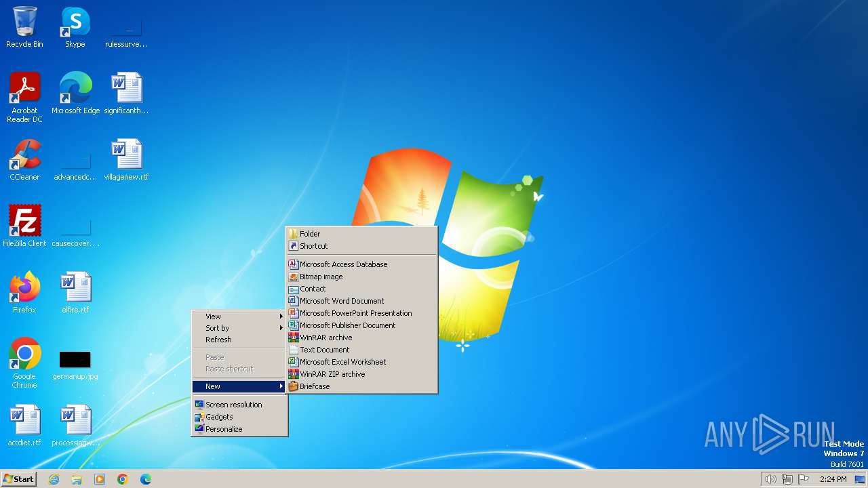This screenshot has width=868, height=488.
Task: Select actdiet.rtf on the desktop
Action: (x=24, y=426)
